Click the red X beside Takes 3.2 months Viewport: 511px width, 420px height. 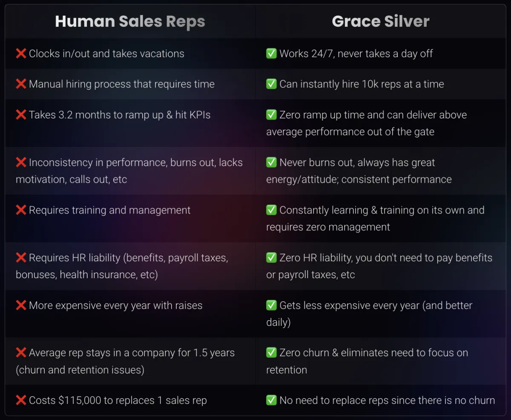click(x=21, y=115)
